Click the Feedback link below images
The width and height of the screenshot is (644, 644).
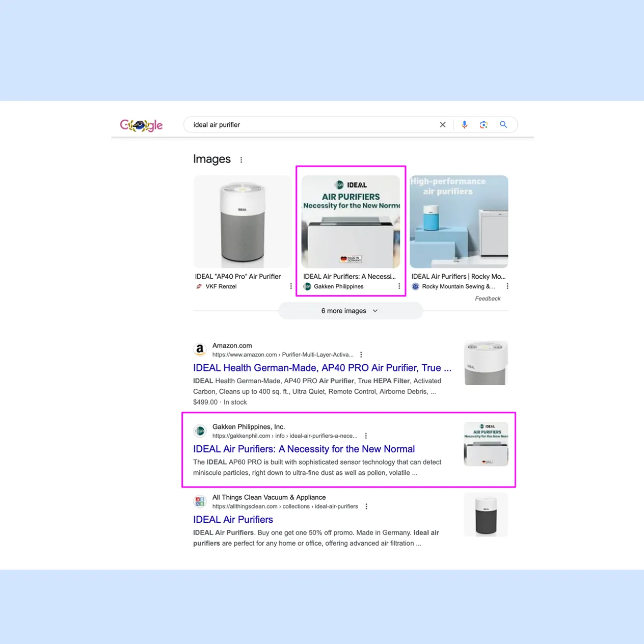point(488,299)
